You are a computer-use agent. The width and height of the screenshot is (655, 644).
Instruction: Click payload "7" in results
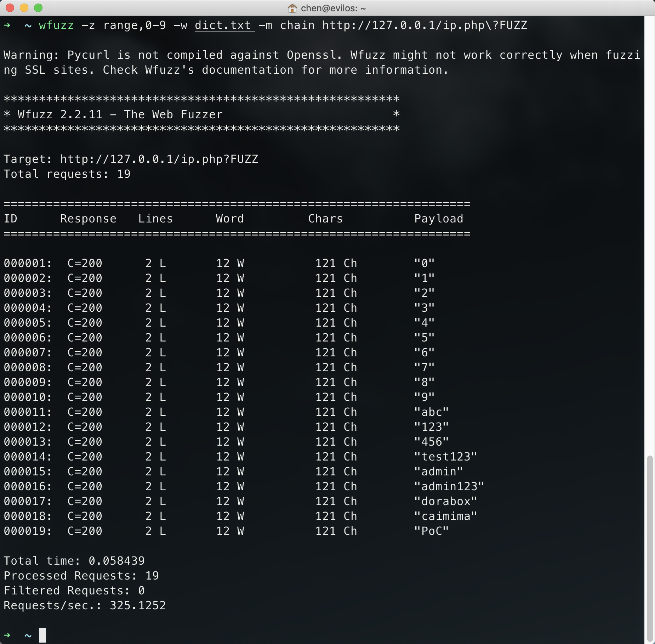click(424, 367)
